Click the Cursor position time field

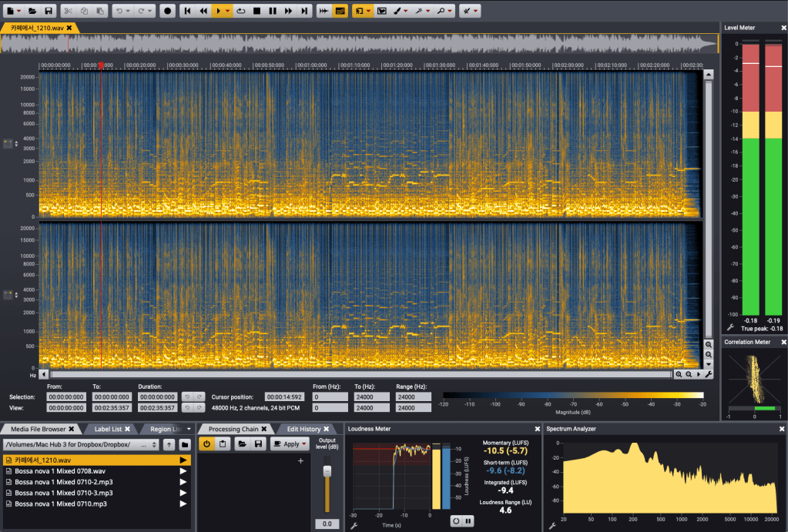(286, 396)
